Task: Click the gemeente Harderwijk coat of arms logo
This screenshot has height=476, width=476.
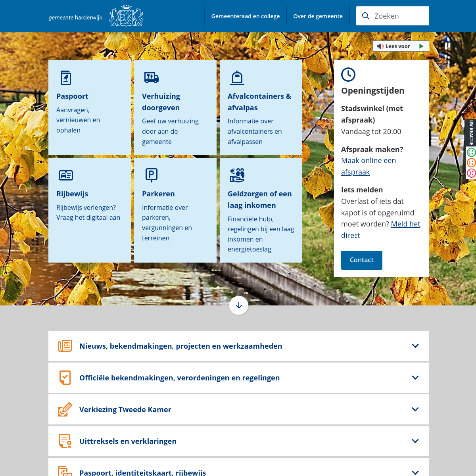Action: [x=126, y=16]
